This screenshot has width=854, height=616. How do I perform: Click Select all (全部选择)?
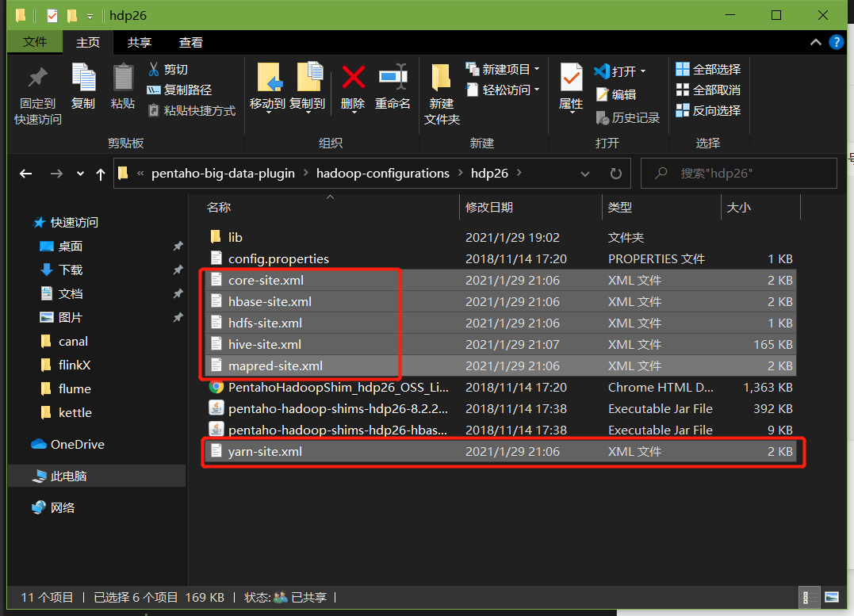point(708,69)
